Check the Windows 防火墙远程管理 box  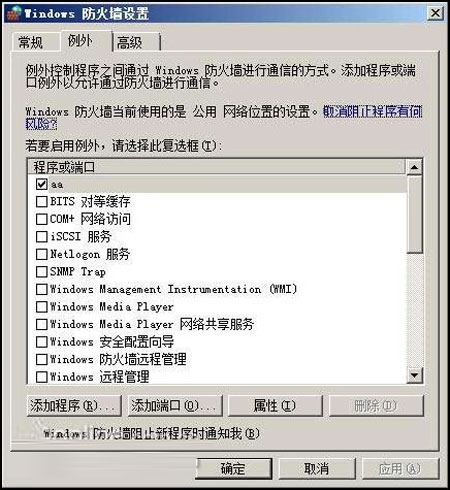pyautogui.click(x=42, y=359)
